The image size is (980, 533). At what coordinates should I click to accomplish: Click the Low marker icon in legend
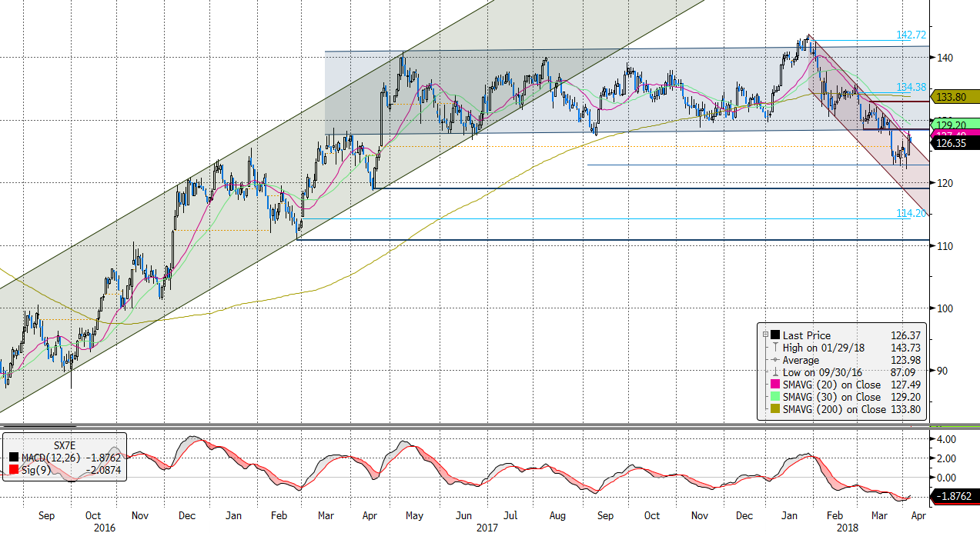[774, 372]
